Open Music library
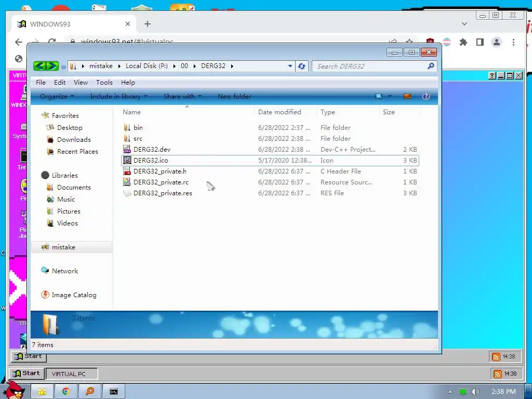The width and height of the screenshot is (532, 399). point(66,199)
